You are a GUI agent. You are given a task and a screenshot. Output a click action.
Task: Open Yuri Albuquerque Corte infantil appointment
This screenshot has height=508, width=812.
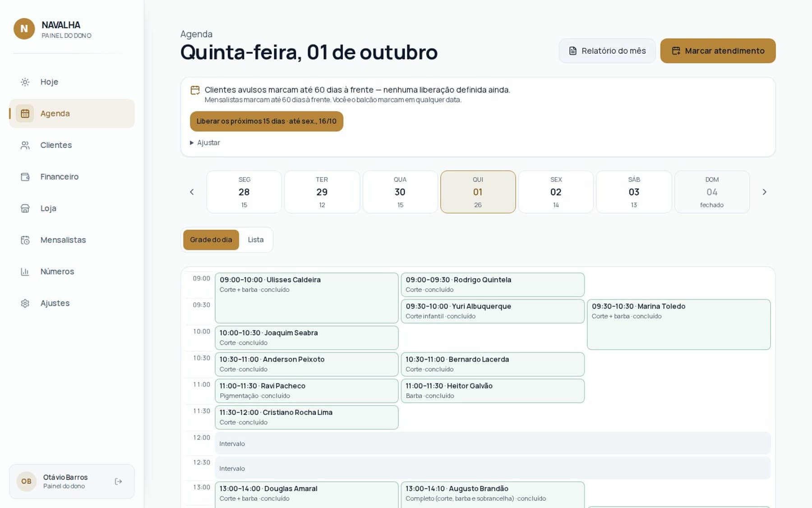pos(493,311)
